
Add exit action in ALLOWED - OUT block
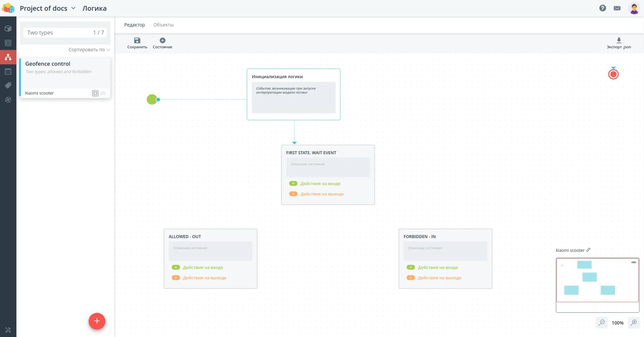click(x=176, y=278)
